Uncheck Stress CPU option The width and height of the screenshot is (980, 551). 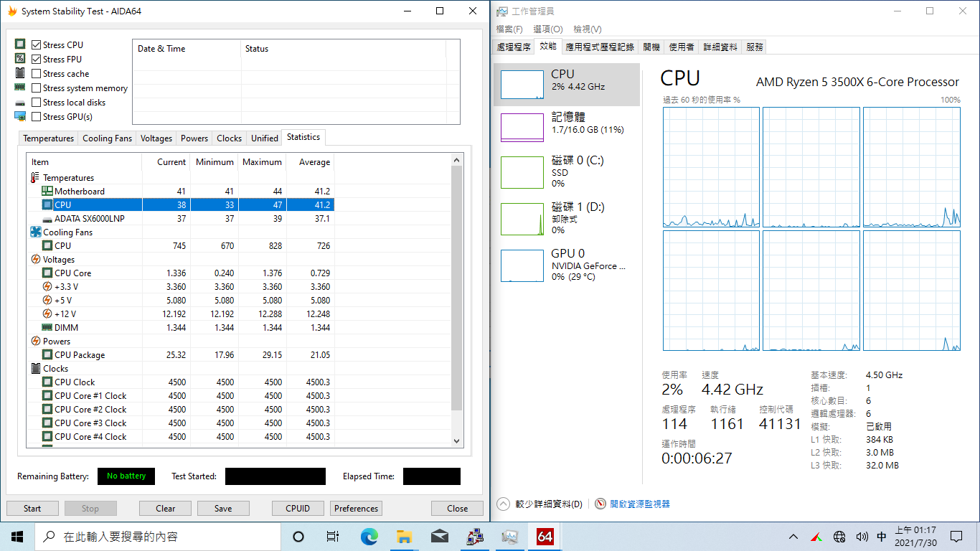click(37, 45)
